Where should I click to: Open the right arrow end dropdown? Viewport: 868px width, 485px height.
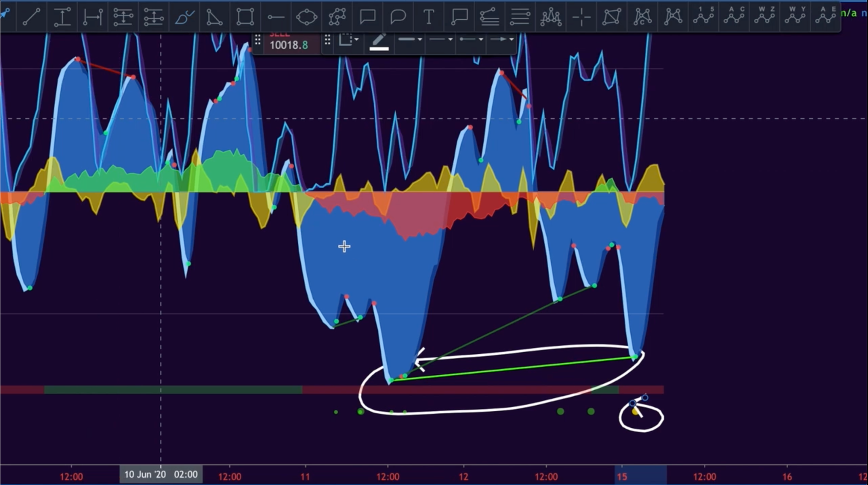[x=501, y=40]
